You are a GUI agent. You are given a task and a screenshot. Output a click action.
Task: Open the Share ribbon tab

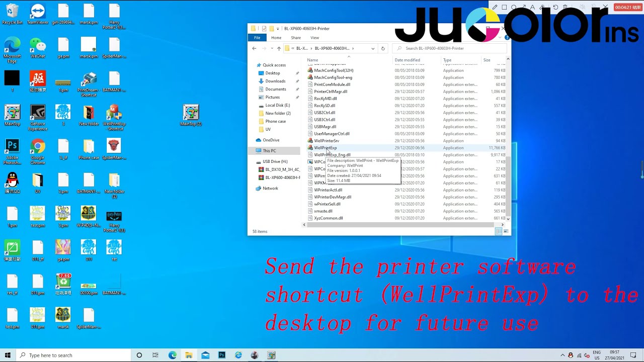pos(296,38)
